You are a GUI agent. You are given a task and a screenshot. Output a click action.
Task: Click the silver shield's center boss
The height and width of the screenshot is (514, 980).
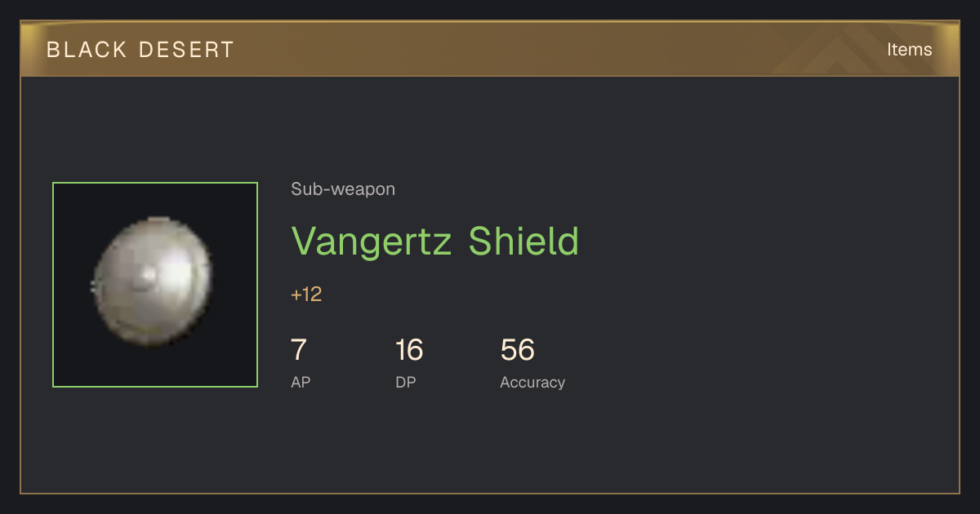[x=148, y=276]
